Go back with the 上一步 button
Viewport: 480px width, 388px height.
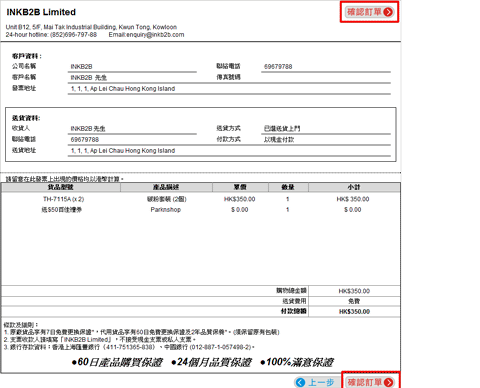(x=315, y=382)
